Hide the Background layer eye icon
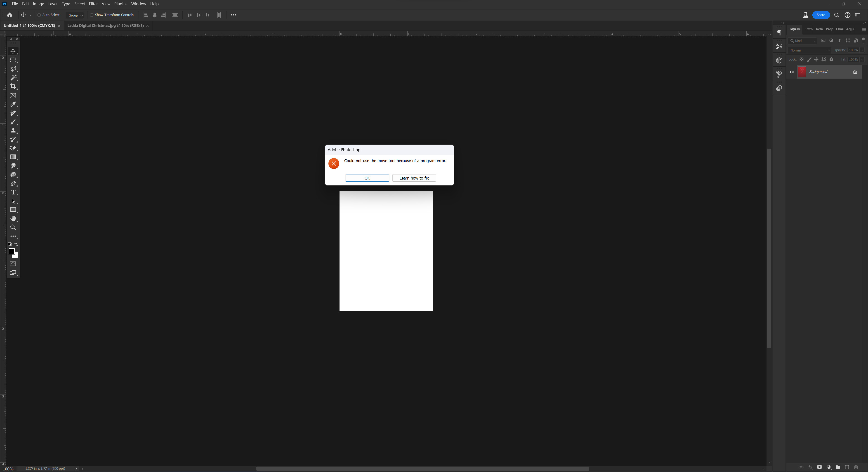The height and width of the screenshot is (472, 868). [792, 72]
